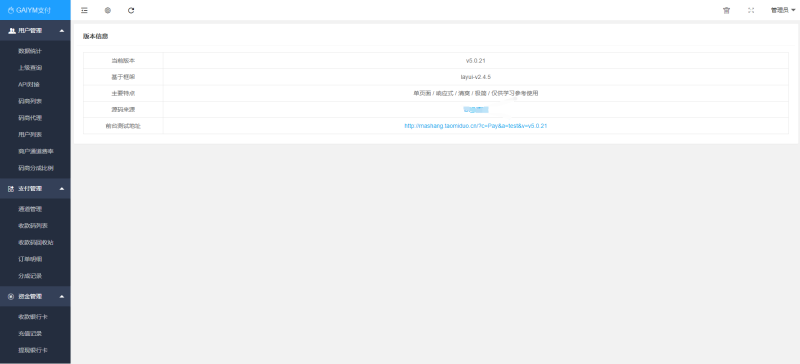800x364 pixels.
Task: Open 收款码回收站 menu item
Action: click(x=36, y=242)
